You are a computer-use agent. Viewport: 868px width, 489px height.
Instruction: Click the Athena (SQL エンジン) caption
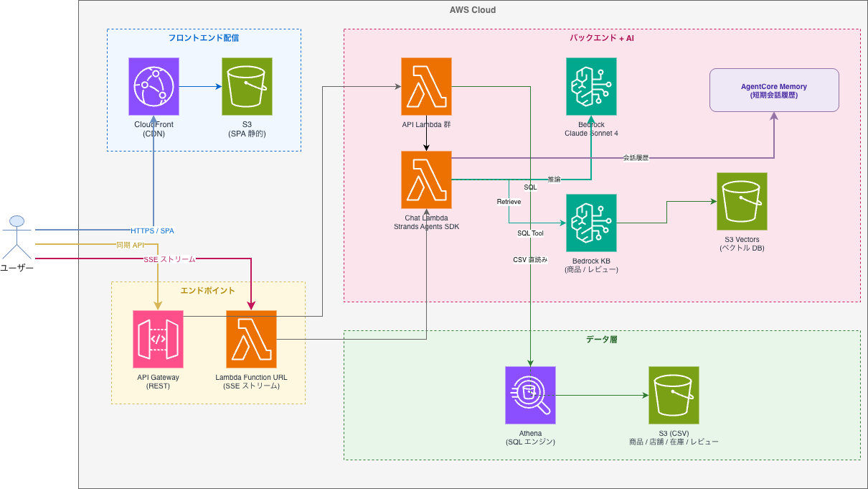point(530,437)
